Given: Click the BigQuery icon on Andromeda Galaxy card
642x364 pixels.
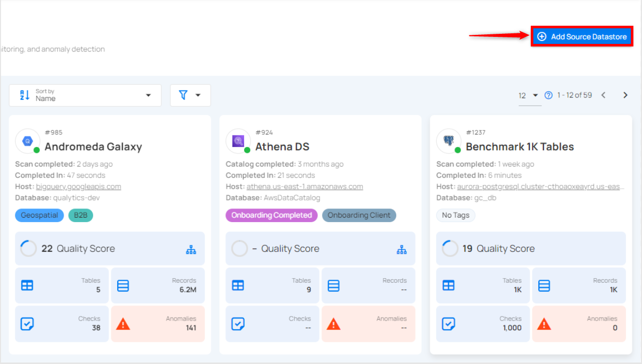Looking at the screenshot, I should 27,141.
